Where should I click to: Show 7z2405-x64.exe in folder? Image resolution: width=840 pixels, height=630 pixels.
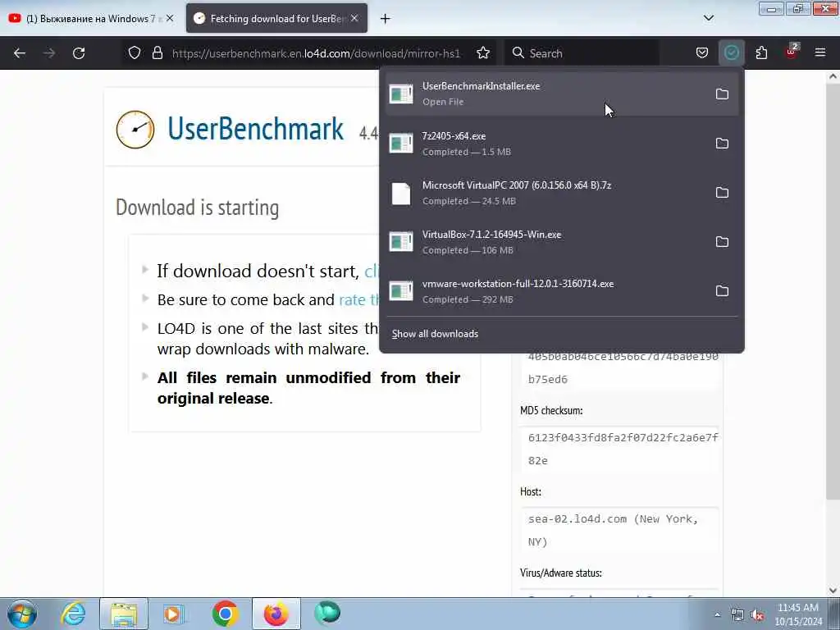722,143
